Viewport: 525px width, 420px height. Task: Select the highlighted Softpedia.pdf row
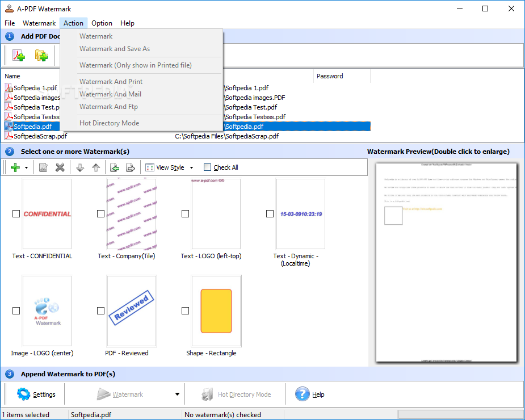pos(187,126)
